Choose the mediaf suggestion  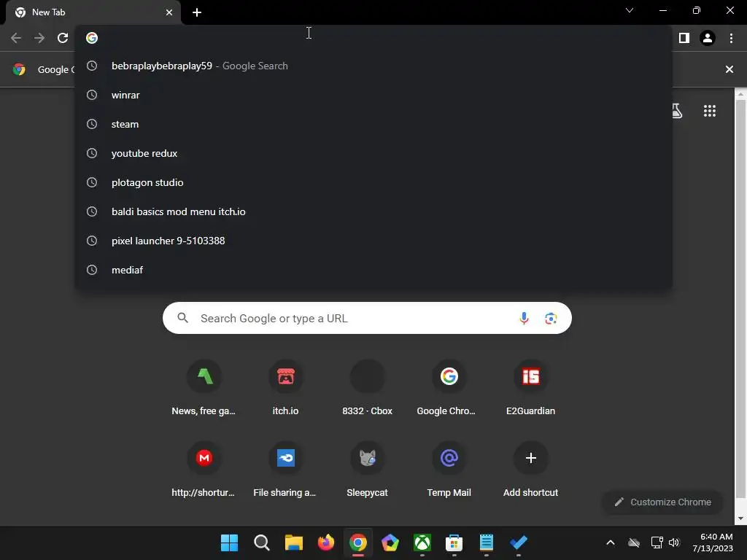tap(373, 270)
